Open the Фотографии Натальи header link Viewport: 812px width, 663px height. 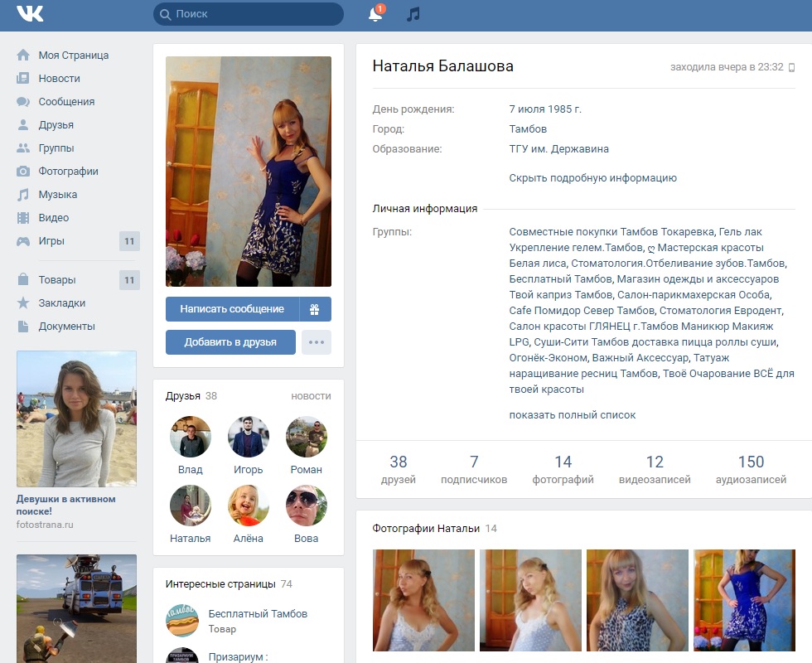tap(426, 529)
